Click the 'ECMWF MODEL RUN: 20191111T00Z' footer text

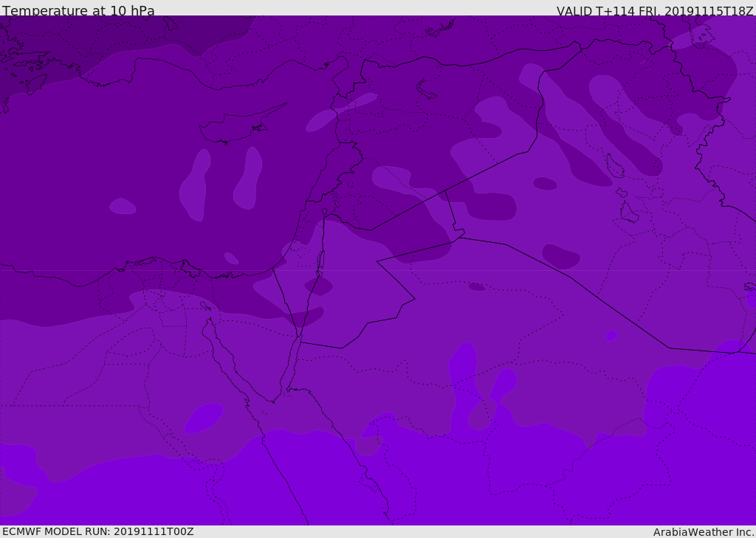[x=98, y=531]
